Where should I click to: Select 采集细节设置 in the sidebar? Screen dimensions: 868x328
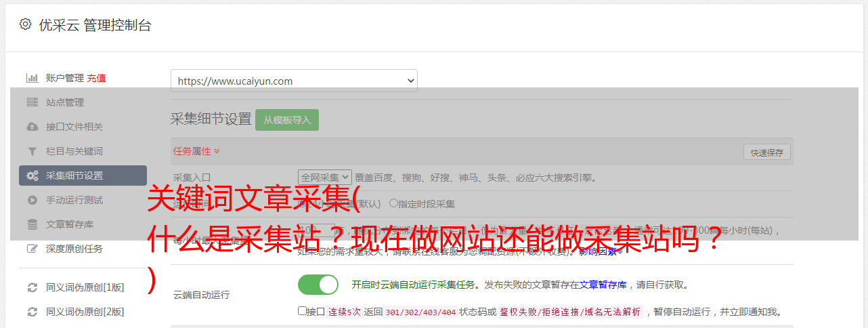point(83,176)
